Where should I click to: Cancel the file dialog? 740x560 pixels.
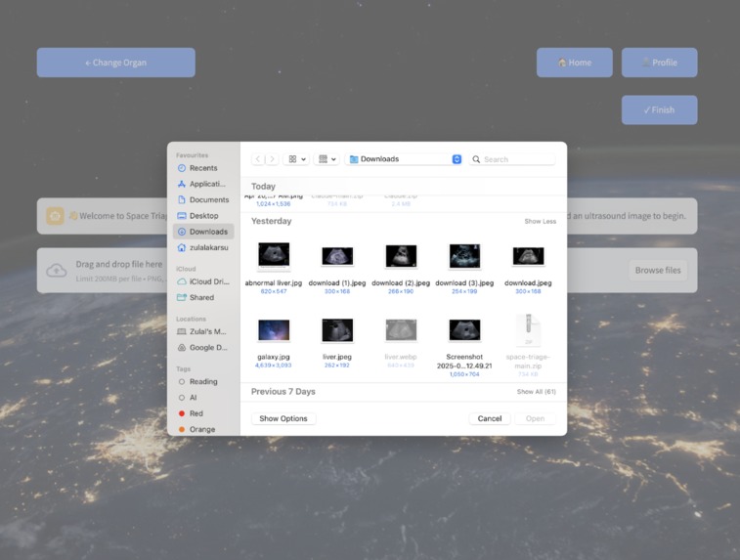click(x=490, y=418)
